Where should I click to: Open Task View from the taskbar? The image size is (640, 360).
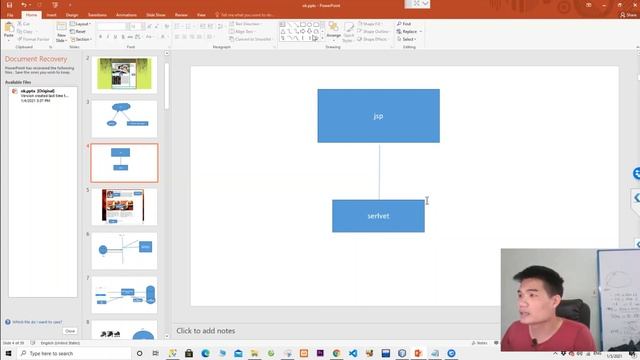156,353
